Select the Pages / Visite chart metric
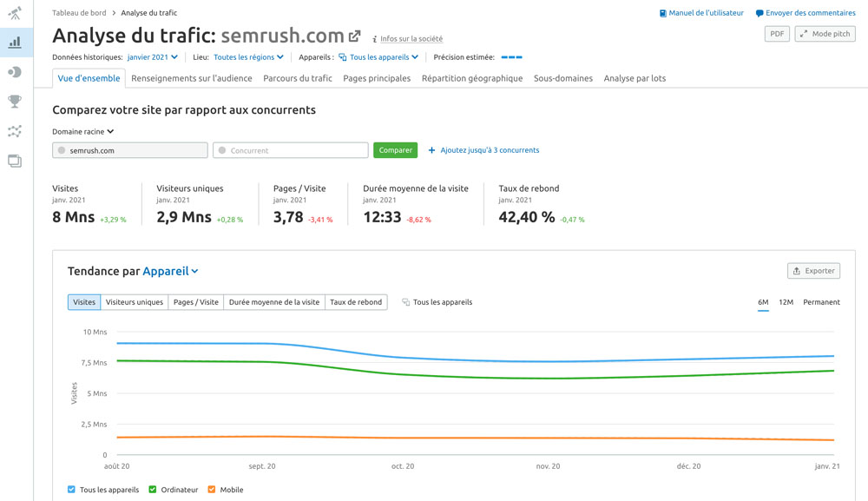This screenshot has height=501, width=868. 196,302
